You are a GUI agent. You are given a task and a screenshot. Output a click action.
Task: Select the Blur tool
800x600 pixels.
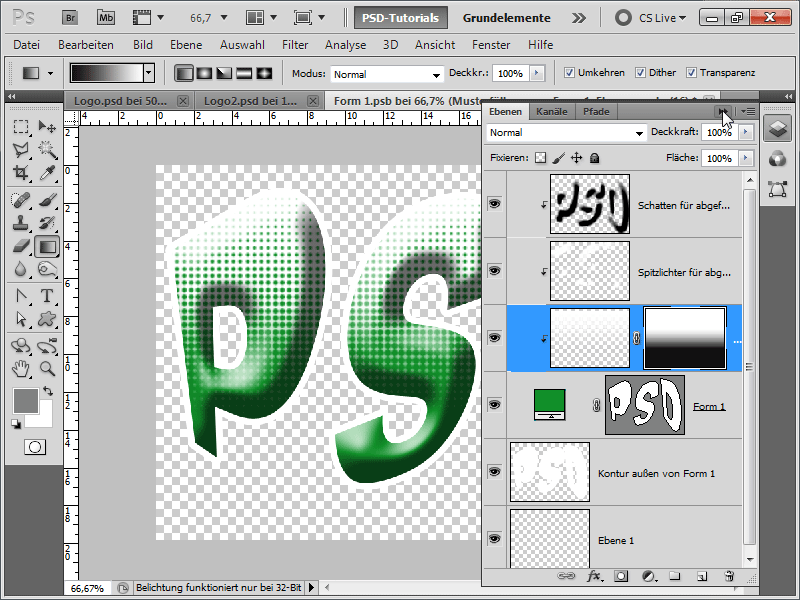(20, 269)
